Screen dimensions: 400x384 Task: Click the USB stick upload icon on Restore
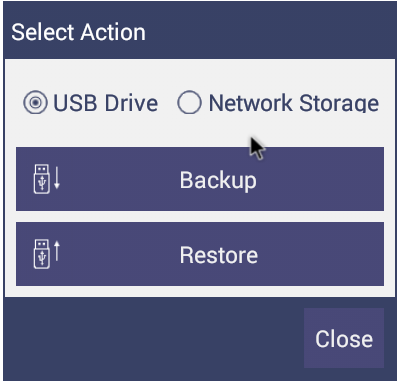tap(47, 254)
